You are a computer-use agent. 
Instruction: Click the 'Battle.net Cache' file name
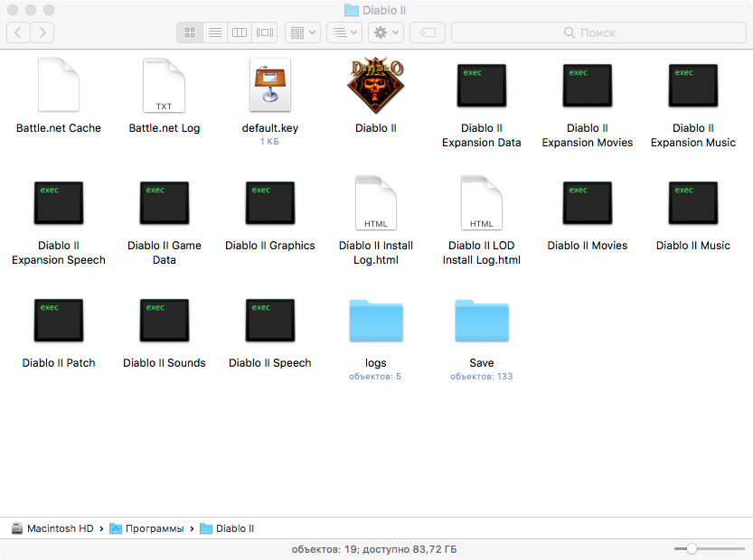[x=59, y=128]
